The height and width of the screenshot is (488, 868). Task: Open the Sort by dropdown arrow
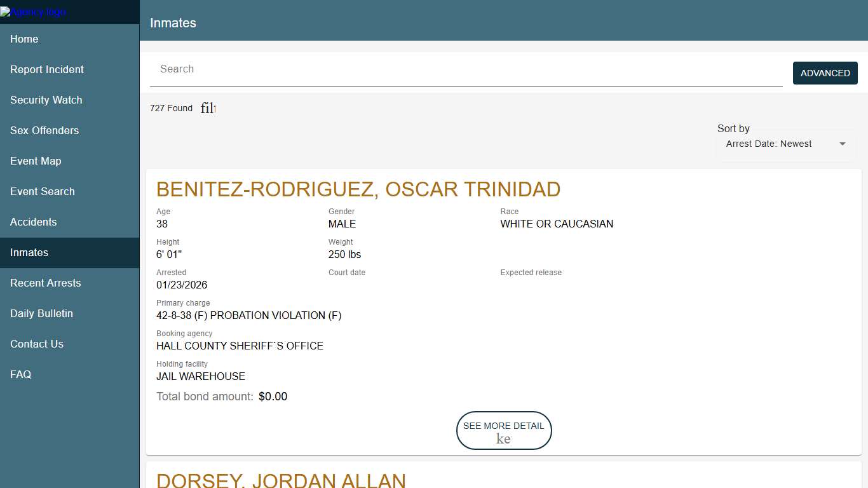[842, 144]
